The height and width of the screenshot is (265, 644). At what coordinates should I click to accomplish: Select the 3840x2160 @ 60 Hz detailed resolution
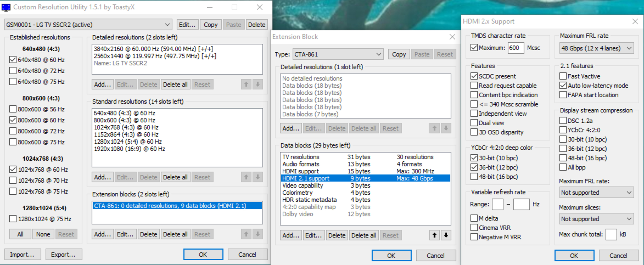point(153,49)
